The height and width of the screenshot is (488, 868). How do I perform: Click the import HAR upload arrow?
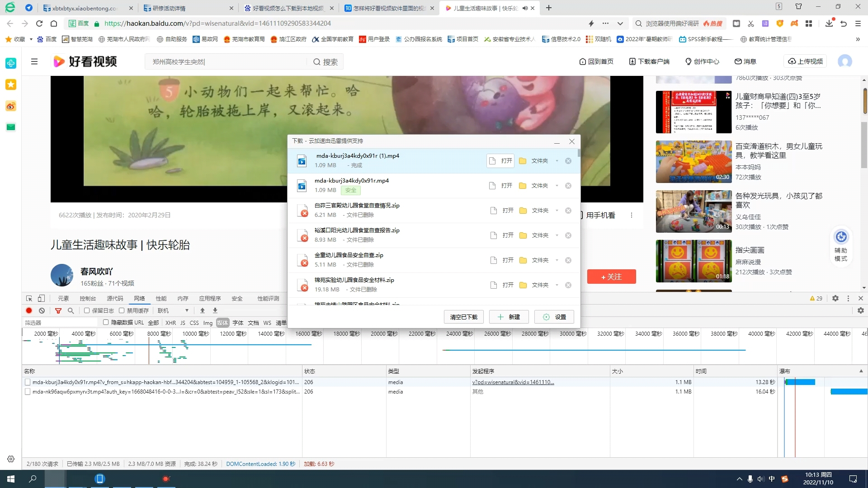[203, 310]
